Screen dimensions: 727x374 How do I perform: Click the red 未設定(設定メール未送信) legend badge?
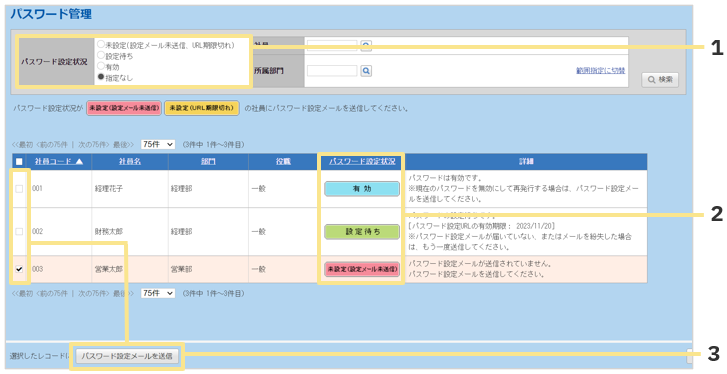coord(124,108)
